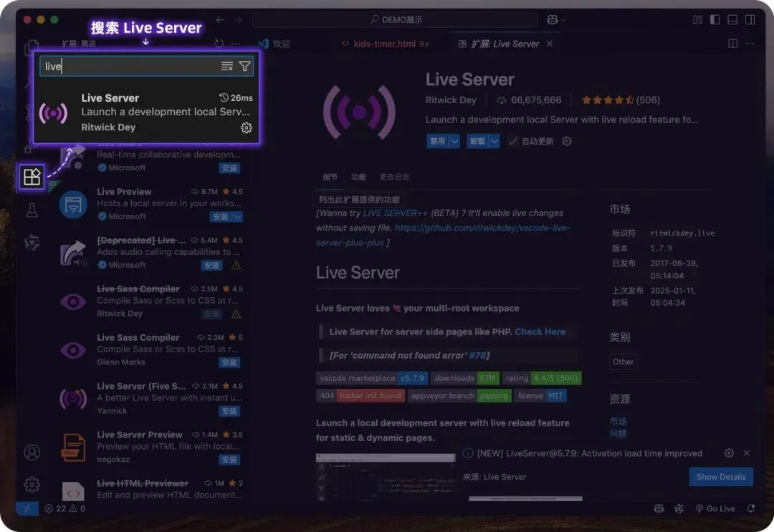Expand the 禁用 dropdown arrow

454,141
